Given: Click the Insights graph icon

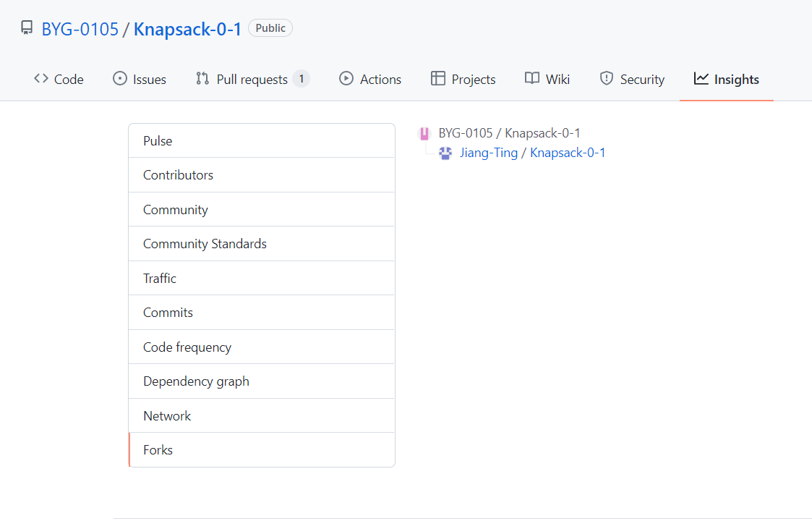Looking at the screenshot, I should coord(701,79).
